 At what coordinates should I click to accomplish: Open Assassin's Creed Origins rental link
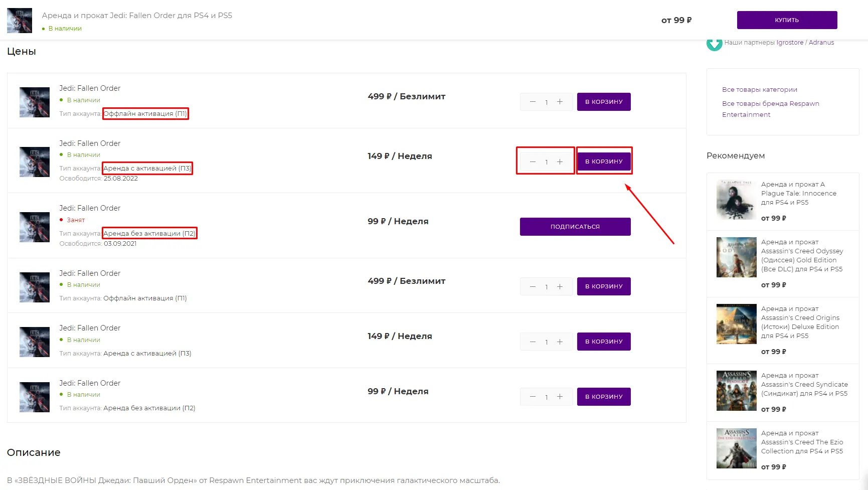click(800, 322)
